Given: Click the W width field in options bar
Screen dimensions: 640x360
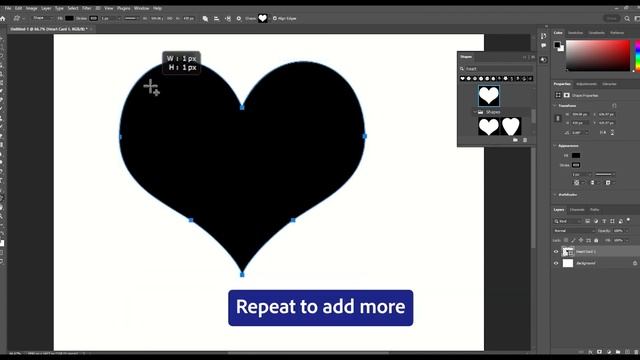Looking at the screenshot, I should coord(157,18).
